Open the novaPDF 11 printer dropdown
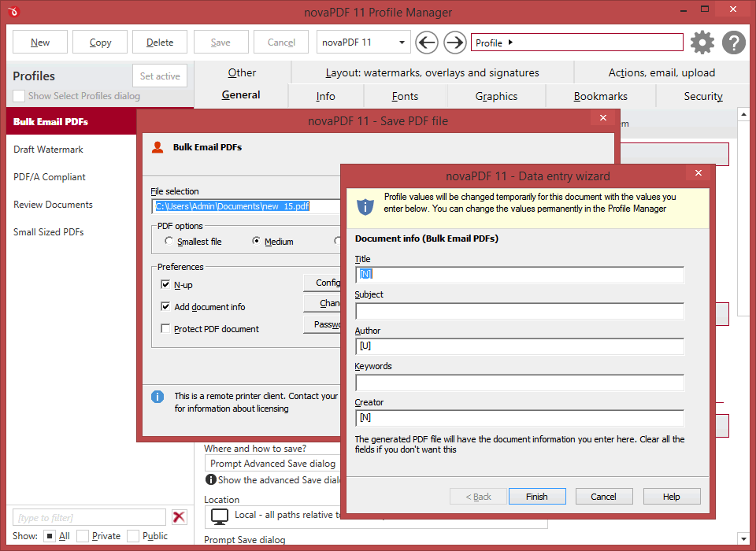The image size is (756, 551). 364,43
